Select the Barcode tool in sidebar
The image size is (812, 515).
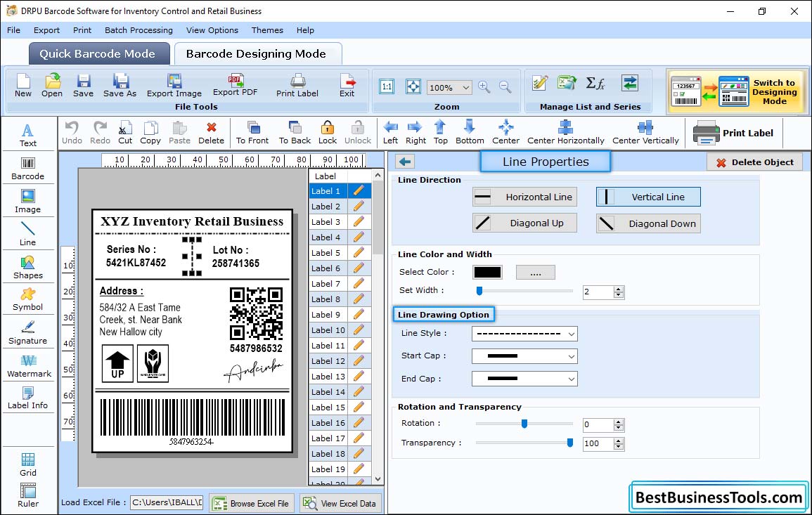click(x=28, y=169)
